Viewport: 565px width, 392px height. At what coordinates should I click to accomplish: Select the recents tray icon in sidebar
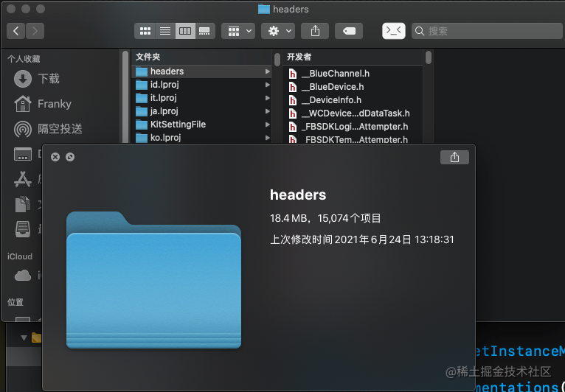[x=23, y=229]
